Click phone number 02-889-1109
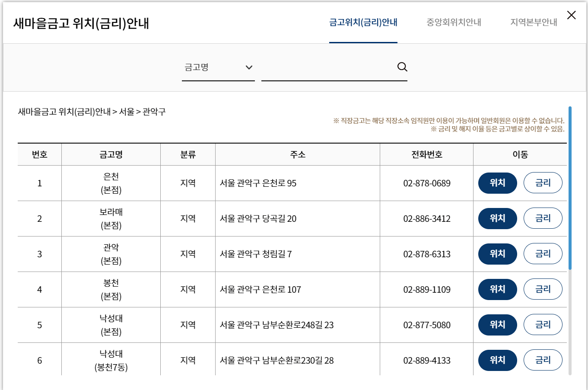 click(x=427, y=290)
